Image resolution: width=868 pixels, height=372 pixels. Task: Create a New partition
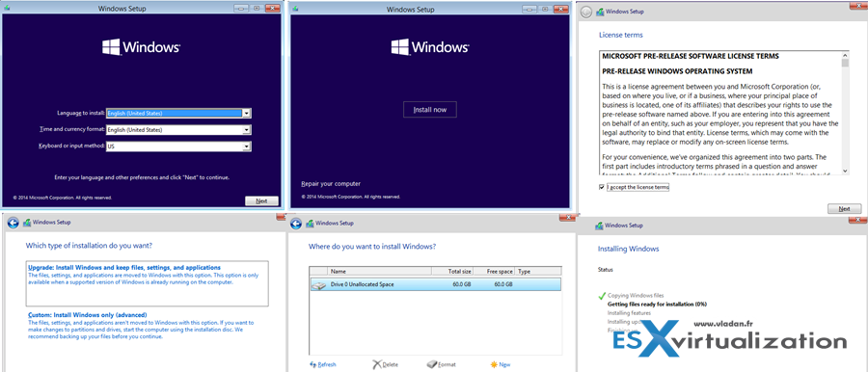click(x=501, y=365)
